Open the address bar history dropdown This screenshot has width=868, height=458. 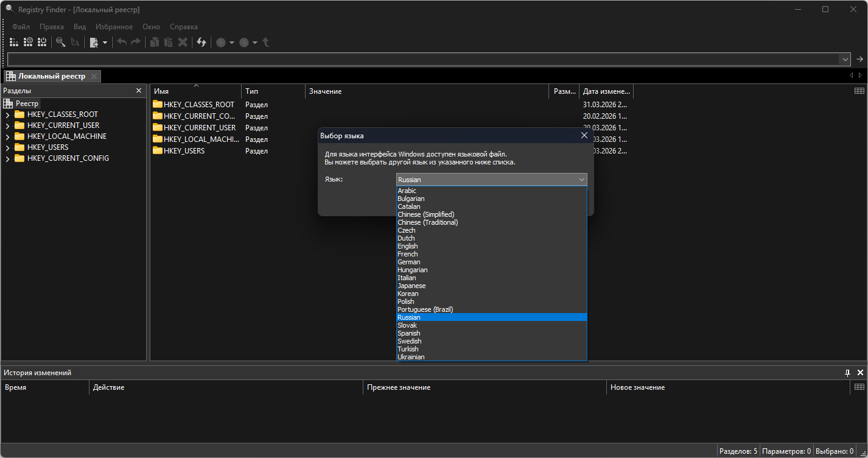tap(844, 59)
